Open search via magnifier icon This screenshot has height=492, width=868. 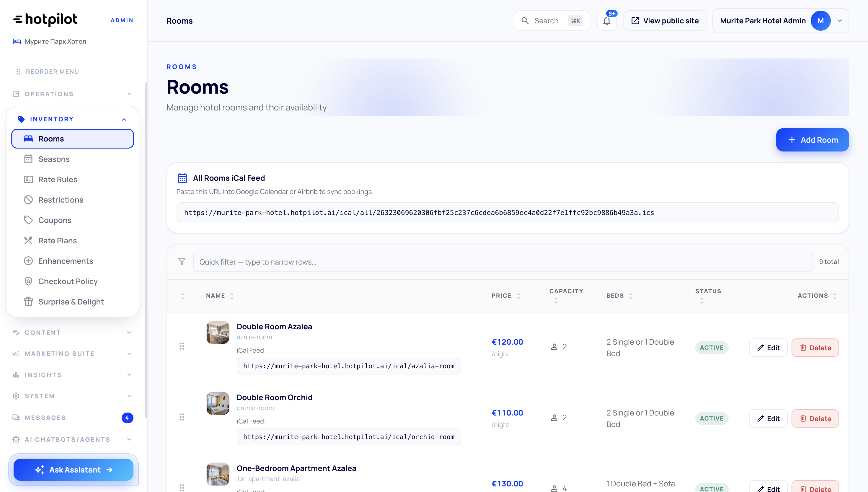[525, 21]
